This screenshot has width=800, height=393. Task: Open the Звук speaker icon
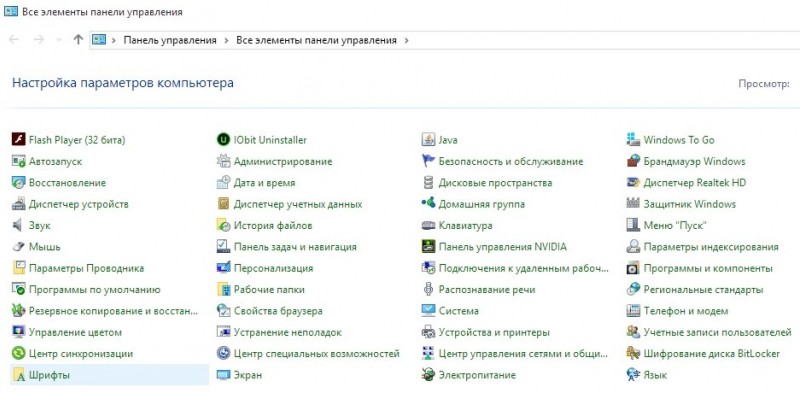click(x=19, y=225)
